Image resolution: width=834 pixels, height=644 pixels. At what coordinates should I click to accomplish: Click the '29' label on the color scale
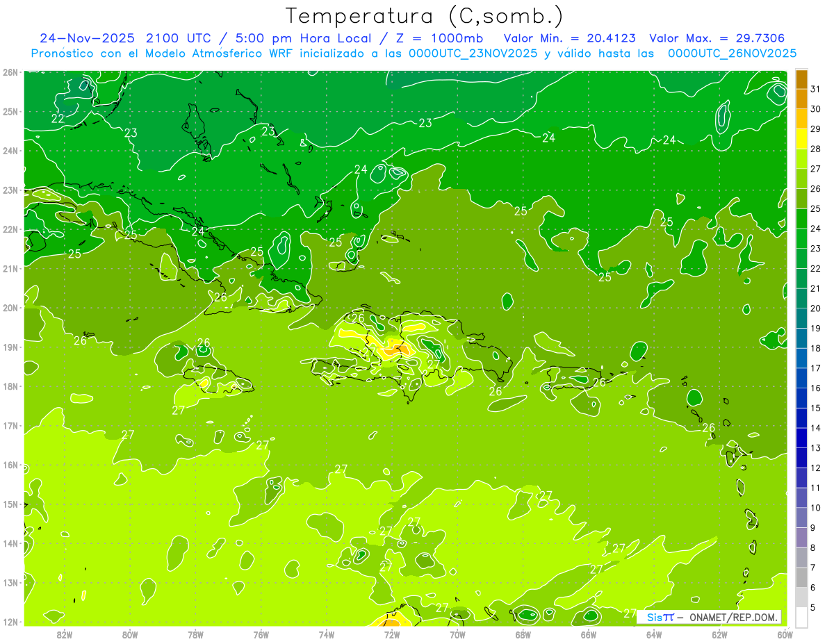tap(816, 129)
